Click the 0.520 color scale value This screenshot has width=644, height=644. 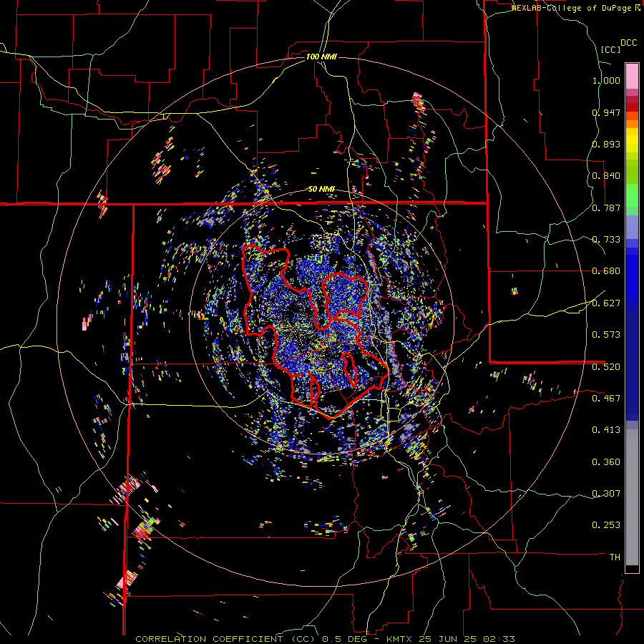(606, 366)
